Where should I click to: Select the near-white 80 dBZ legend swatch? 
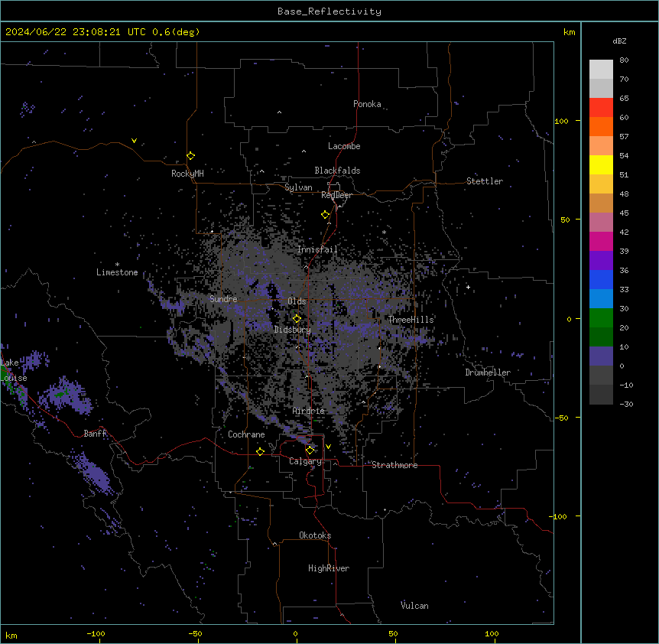[601, 70]
